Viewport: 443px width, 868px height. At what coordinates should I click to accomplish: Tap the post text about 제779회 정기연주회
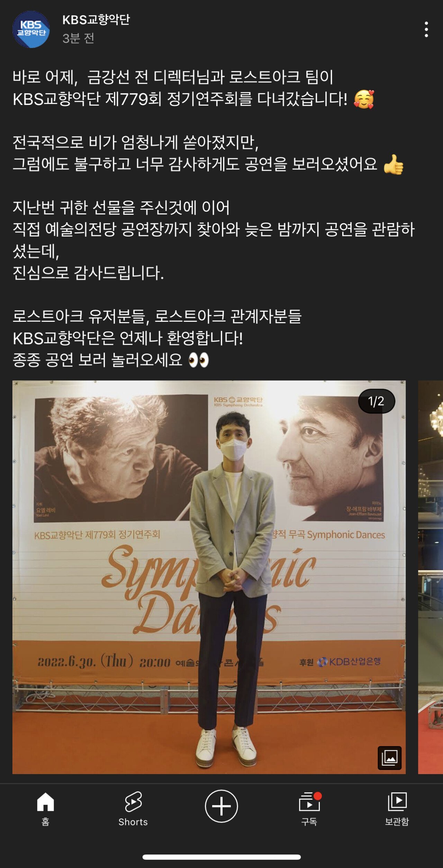180,99
